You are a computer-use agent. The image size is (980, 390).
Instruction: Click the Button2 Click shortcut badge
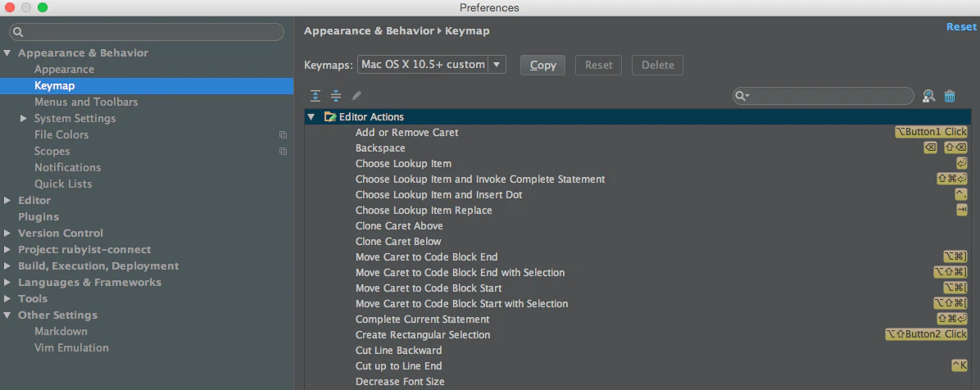(926, 334)
